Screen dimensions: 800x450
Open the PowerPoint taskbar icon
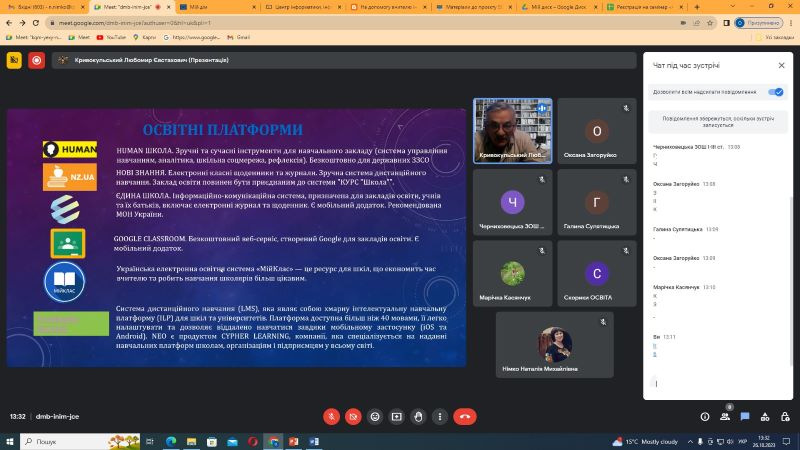click(293, 441)
